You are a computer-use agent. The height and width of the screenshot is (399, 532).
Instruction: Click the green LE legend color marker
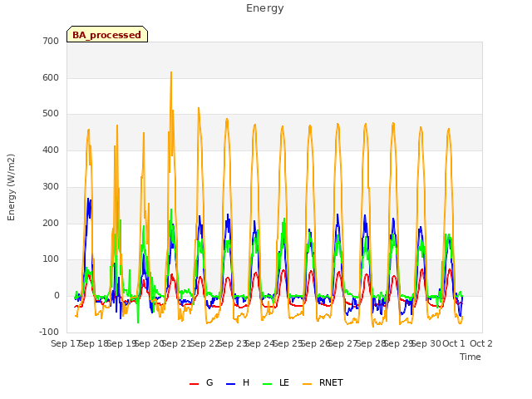[268, 384]
